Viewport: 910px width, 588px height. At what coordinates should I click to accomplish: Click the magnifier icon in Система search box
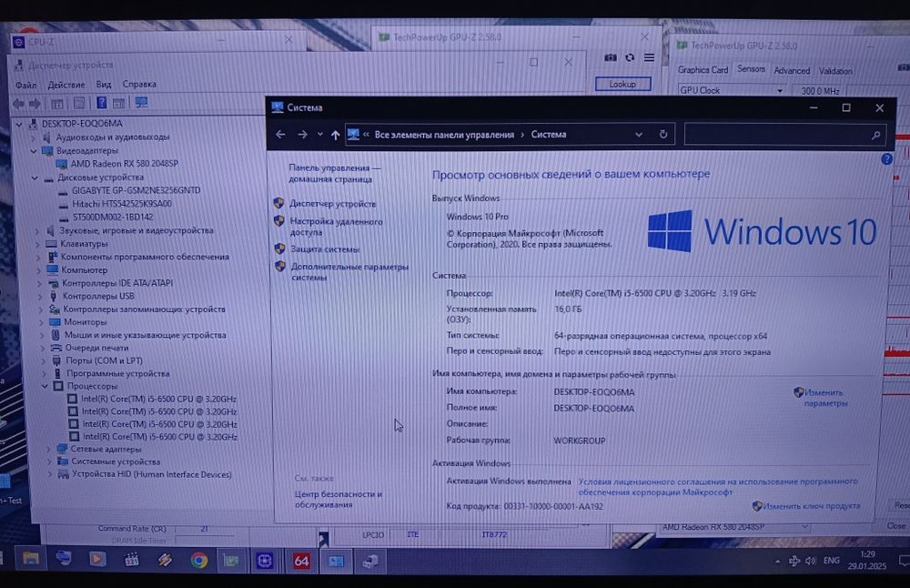click(875, 136)
